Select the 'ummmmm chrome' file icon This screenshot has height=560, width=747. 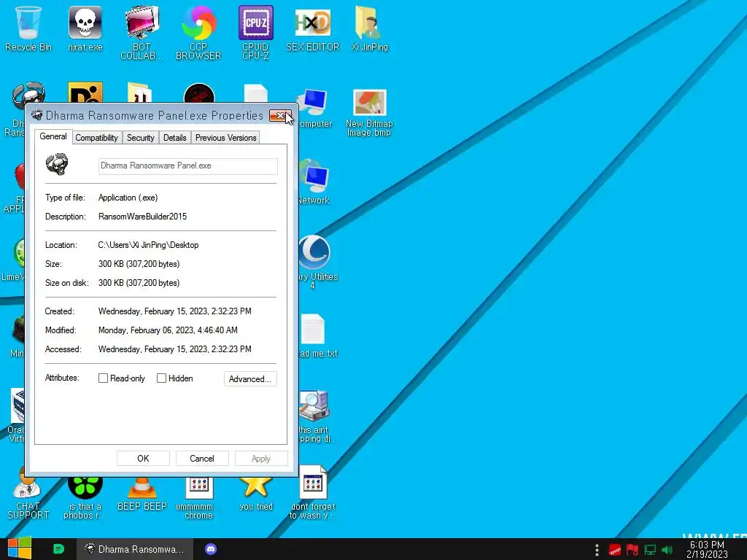198,497
